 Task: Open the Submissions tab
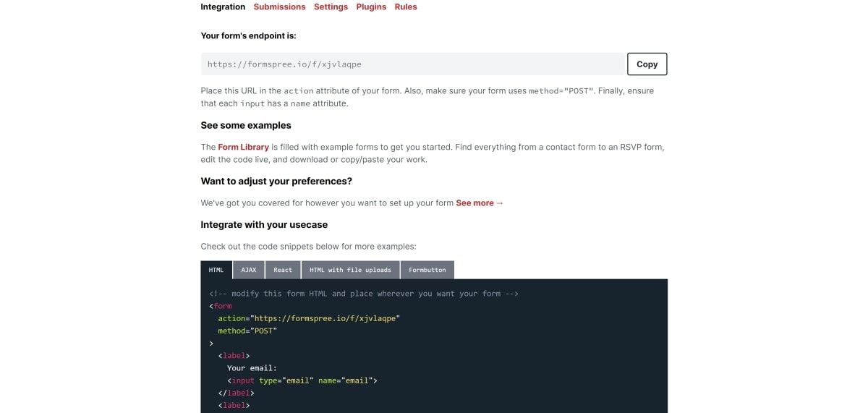tap(279, 7)
